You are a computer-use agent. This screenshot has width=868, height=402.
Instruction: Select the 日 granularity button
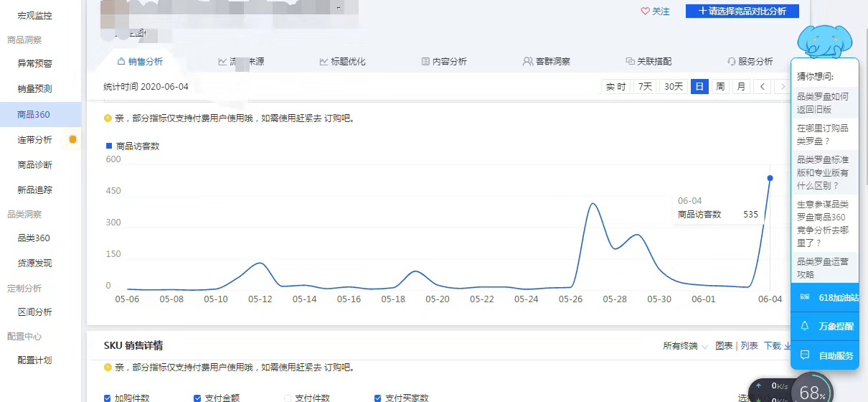coord(700,87)
